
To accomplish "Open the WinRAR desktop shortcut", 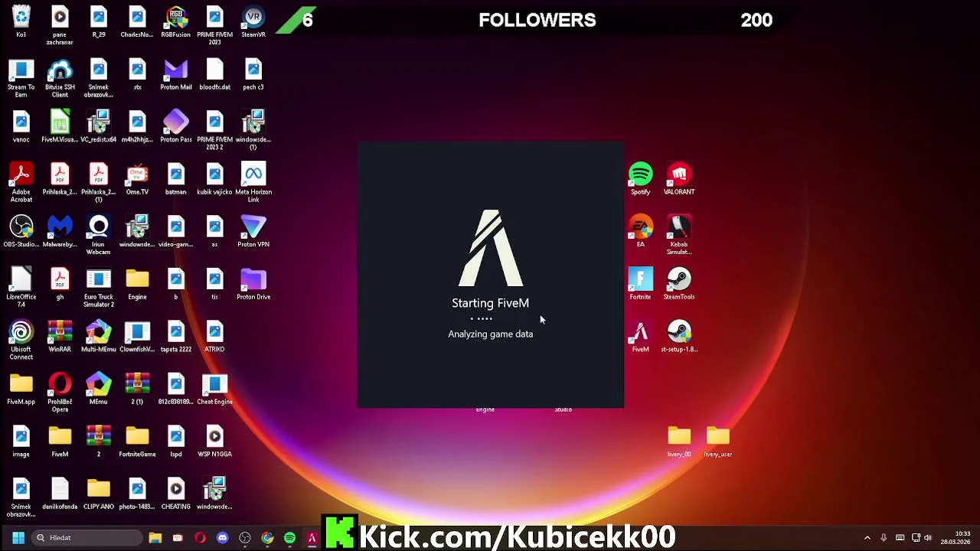I will [x=60, y=337].
